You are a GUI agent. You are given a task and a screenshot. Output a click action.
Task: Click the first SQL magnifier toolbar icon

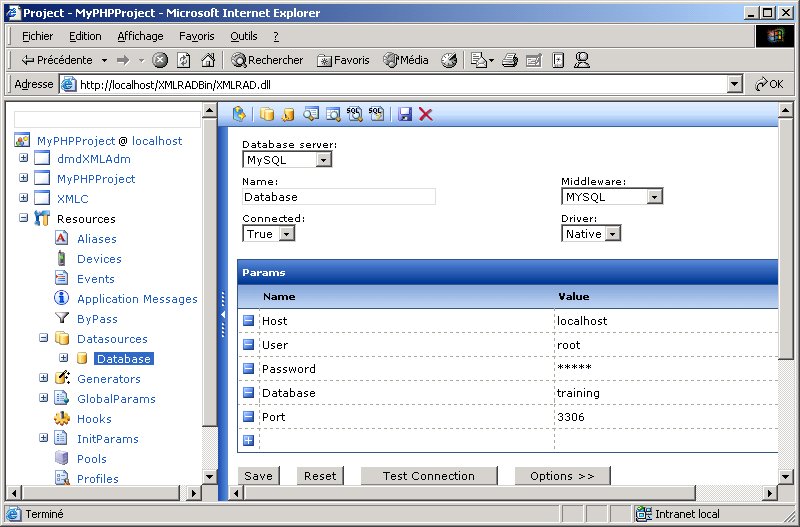tap(354, 114)
